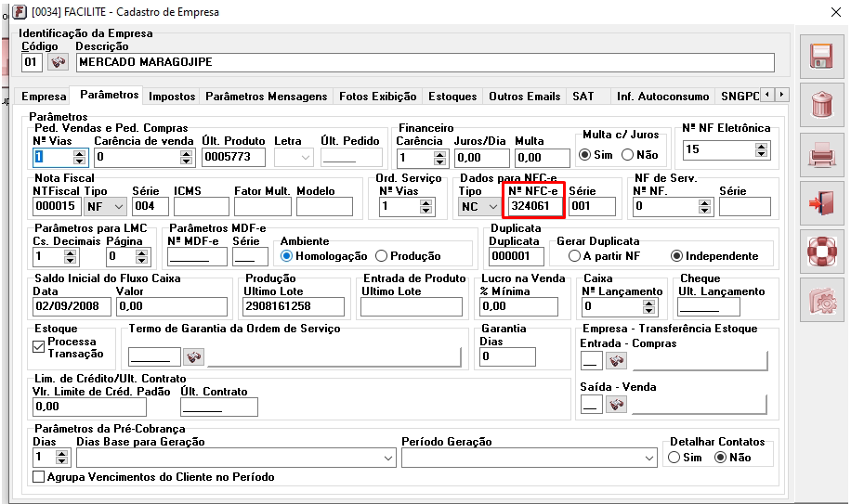Click the NFC-e Série field 001
851x504 pixels.
pyautogui.click(x=592, y=206)
